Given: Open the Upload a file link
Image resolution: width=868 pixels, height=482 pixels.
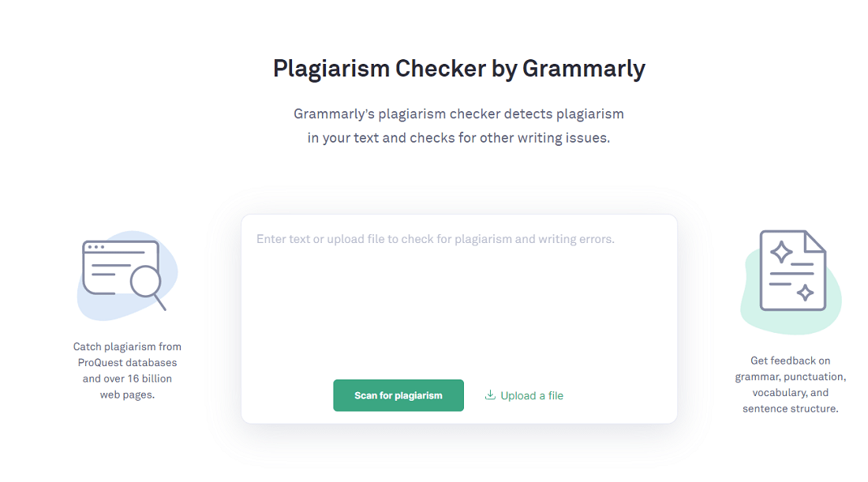Looking at the screenshot, I should click(x=530, y=395).
